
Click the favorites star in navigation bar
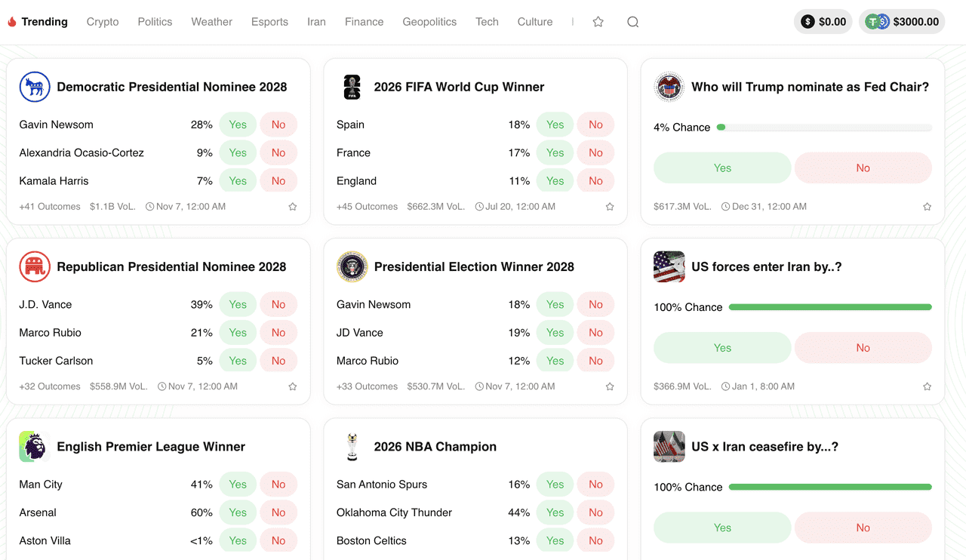coord(598,22)
